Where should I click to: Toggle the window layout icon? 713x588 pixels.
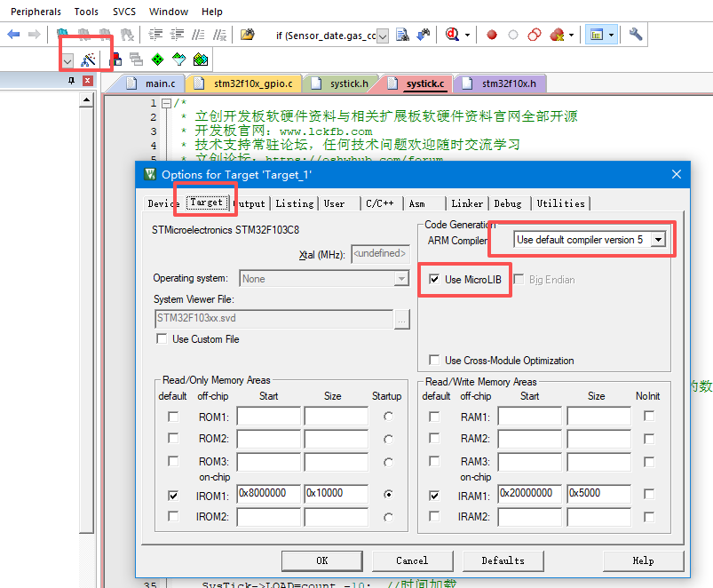click(596, 35)
